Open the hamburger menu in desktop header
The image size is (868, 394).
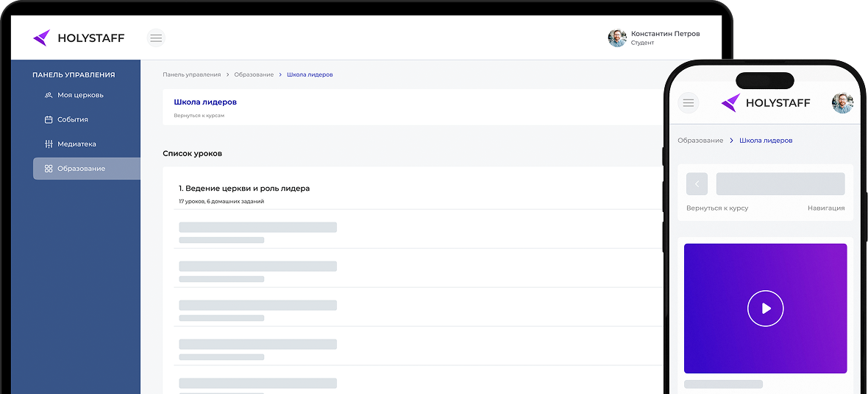click(x=156, y=38)
